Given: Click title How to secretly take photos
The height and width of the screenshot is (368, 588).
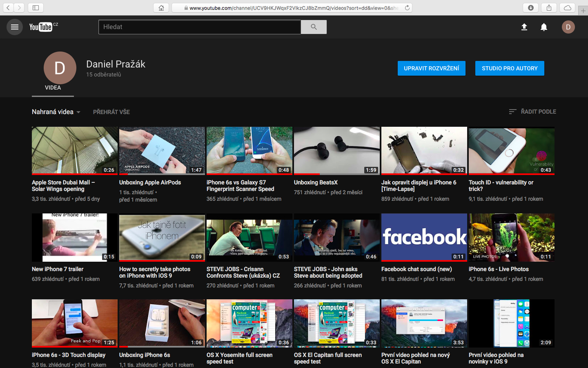Looking at the screenshot, I should pos(155,272).
